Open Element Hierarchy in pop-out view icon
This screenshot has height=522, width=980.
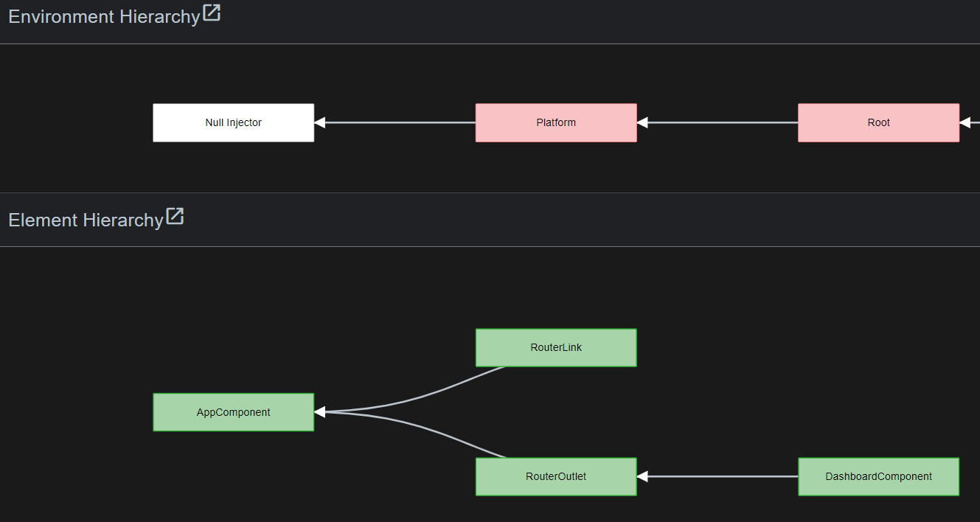pos(175,216)
